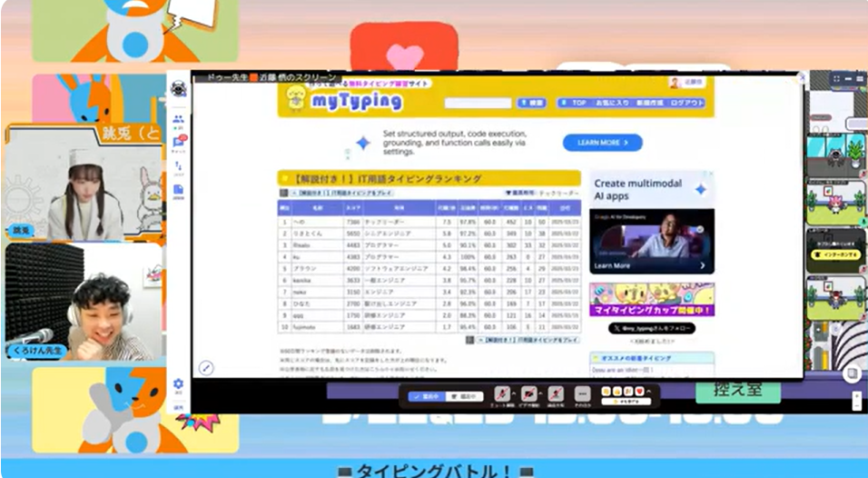Click the X follow button
868x478 pixels.
(652, 328)
